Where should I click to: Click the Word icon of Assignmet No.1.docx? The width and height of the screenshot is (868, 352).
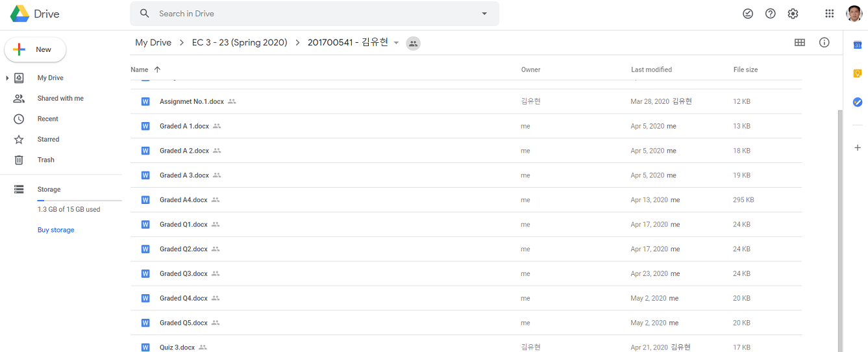[x=145, y=101]
